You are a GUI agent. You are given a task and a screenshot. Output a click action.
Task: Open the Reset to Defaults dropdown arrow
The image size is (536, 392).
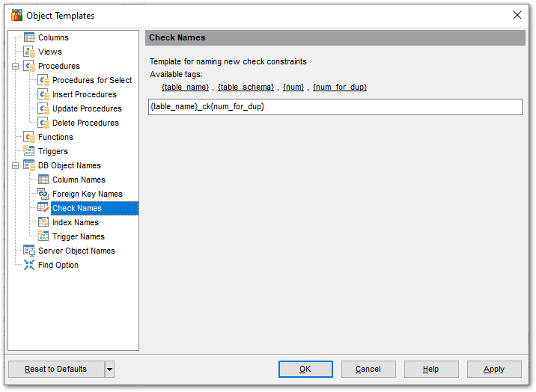click(x=109, y=369)
